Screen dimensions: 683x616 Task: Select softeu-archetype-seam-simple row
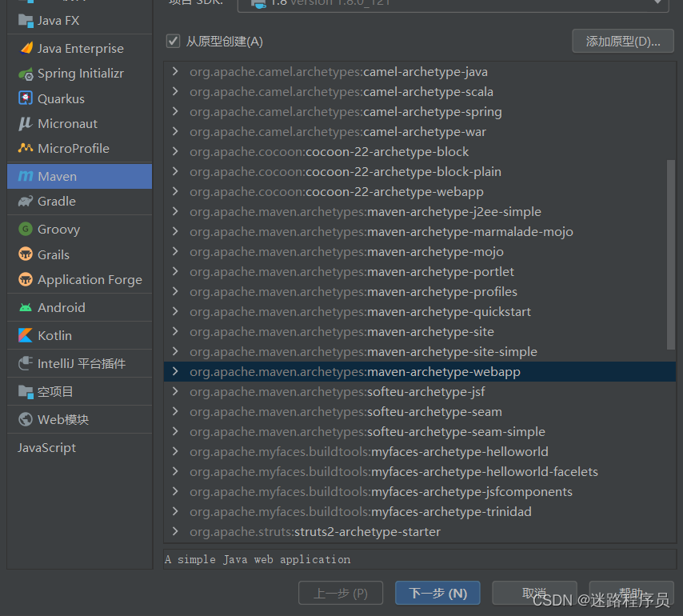pyautogui.click(x=420, y=432)
